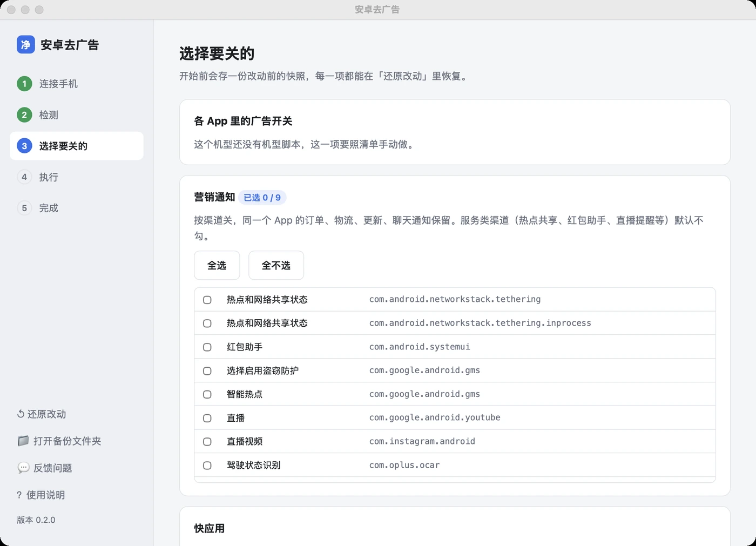Jump to step 4 执行
The width and height of the screenshot is (756, 546).
coord(77,177)
